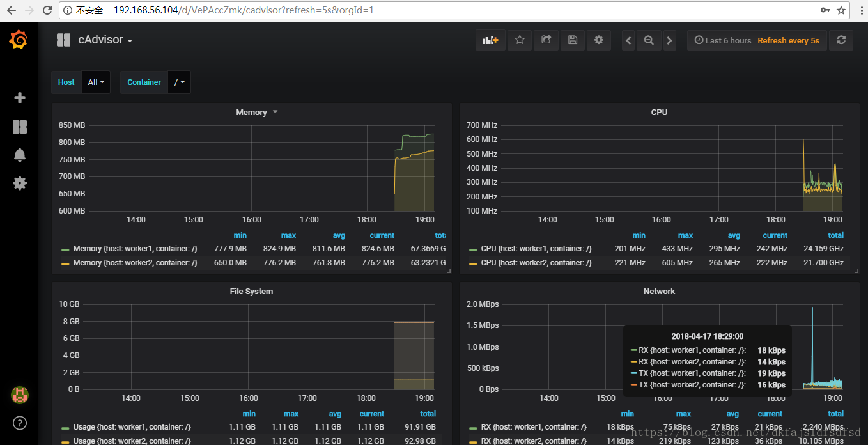Click the key icon in address bar
868x445 pixels.
(x=825, y=10)
